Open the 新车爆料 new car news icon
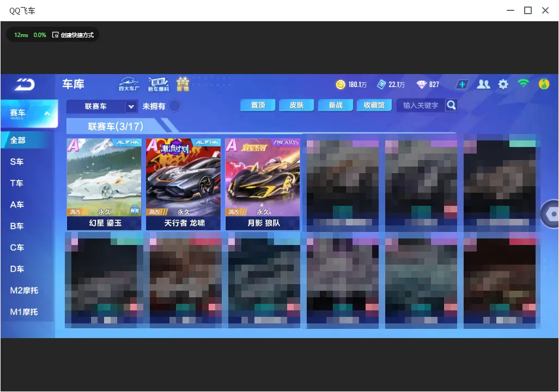Screen dimensions: 559x392 coord(159,84)
